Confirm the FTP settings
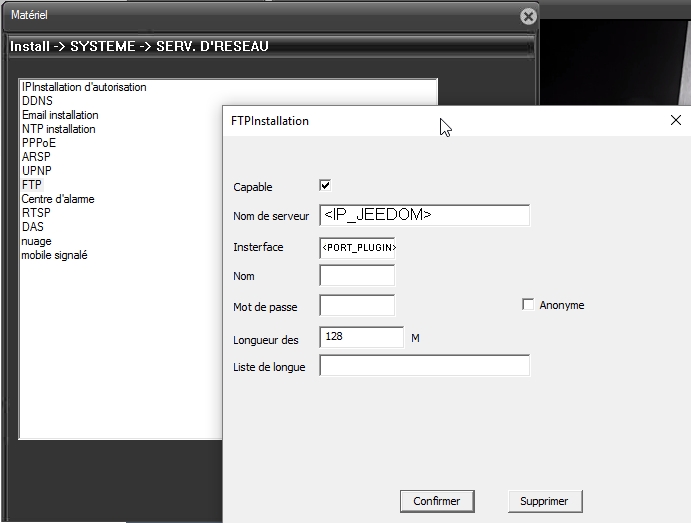Viewport: 691px width, 523px height. 437,501
